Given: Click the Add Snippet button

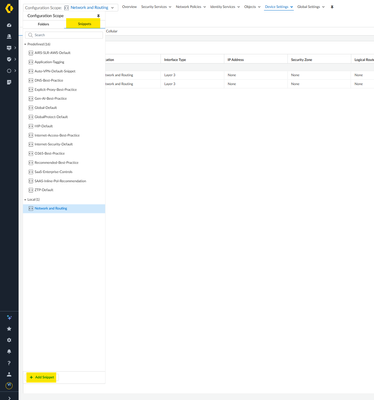Looking at the screenshot, I should pyautogui.click(x=42, y=377).
